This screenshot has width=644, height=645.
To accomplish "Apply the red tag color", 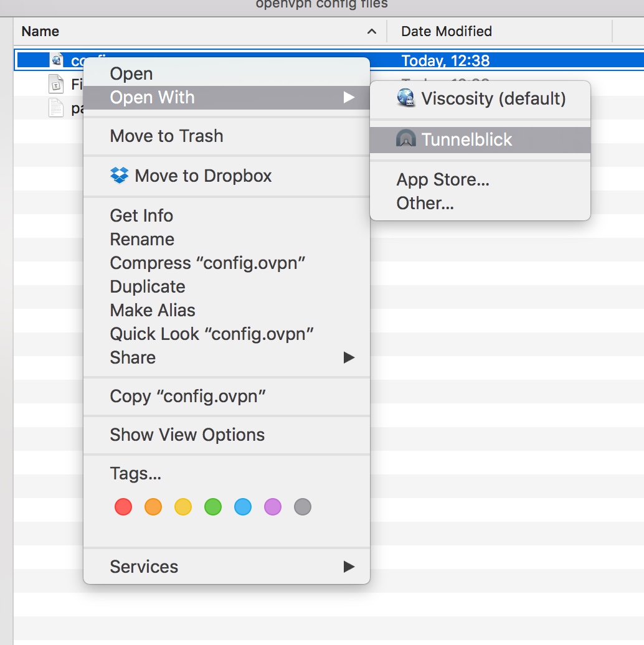I will pos(123,507).
